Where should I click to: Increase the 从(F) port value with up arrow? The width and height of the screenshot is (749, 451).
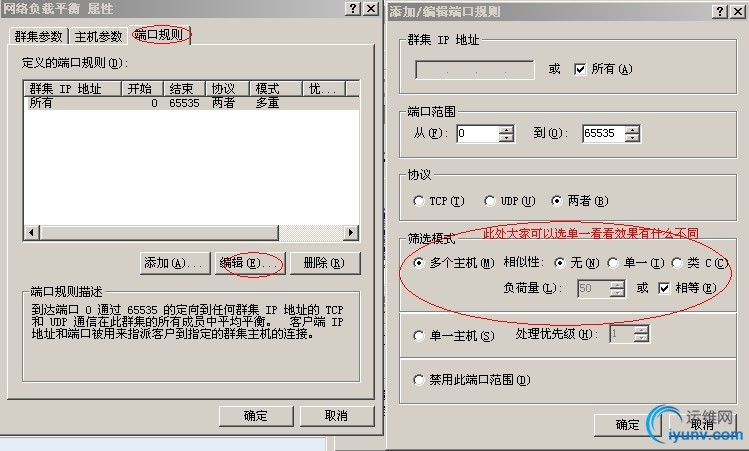[507, 129]
